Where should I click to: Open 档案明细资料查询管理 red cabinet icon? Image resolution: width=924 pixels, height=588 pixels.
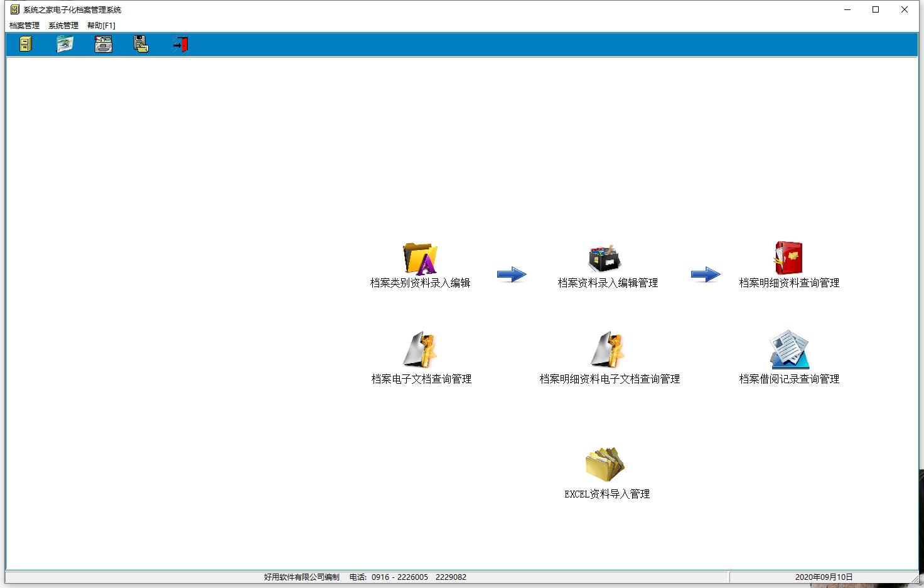point(788,258)
